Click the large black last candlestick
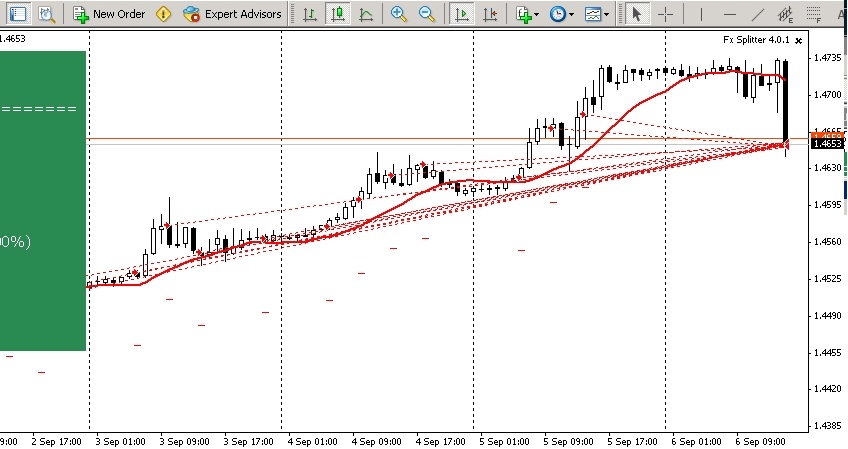This screenshot has width=848, height=449. pyautogui.click(x=785, y=103)
